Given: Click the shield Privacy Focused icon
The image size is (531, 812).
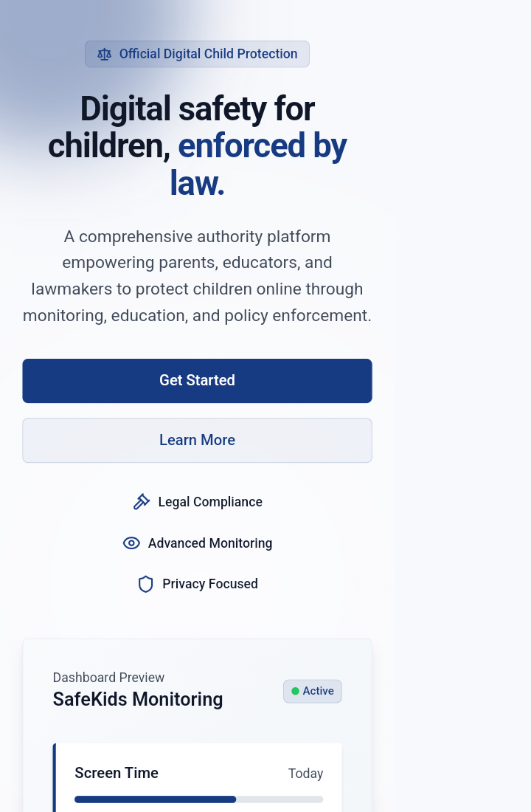Looking at the screenshot, I should click(145, 584).
